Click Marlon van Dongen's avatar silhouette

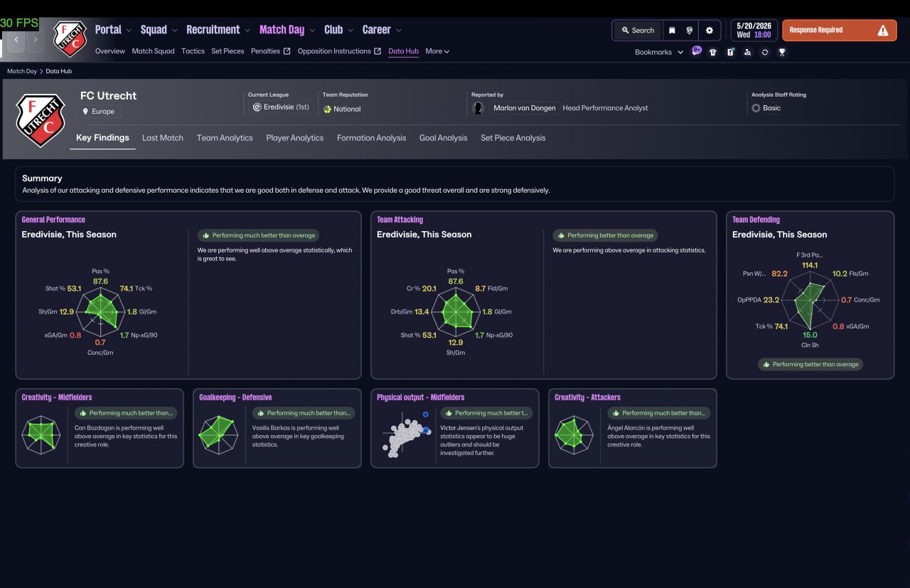(478, 108)
